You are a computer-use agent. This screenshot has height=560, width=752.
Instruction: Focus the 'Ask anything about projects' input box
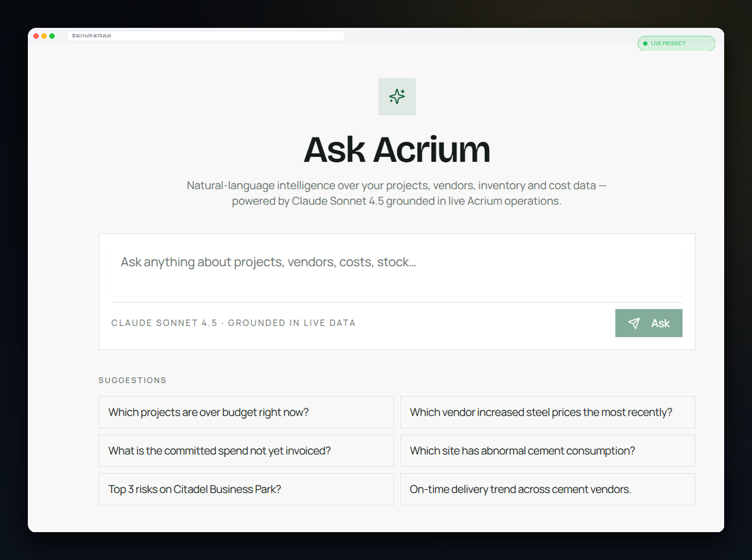tap(397, 271)
